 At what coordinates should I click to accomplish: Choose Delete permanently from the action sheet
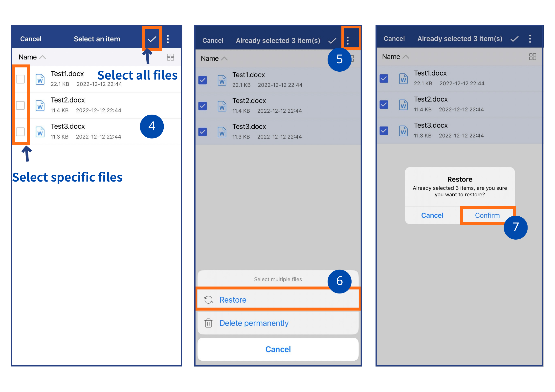point(278,323)
